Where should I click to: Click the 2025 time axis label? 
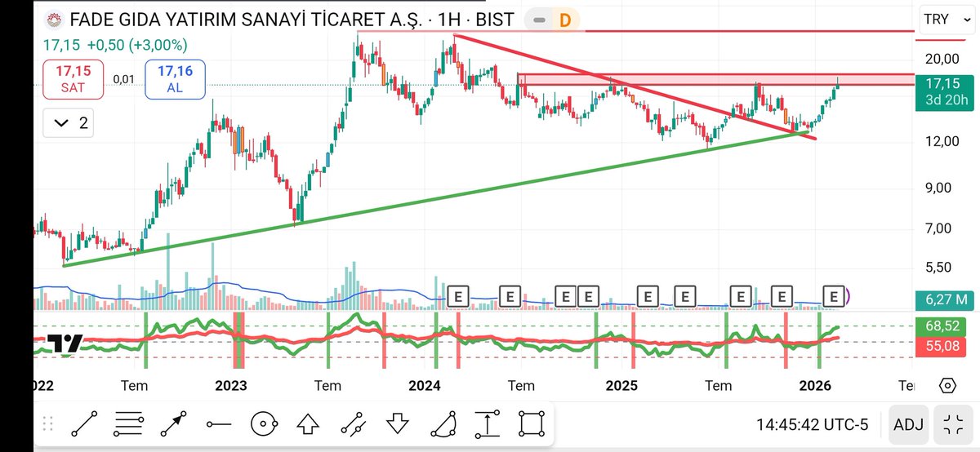622,385
